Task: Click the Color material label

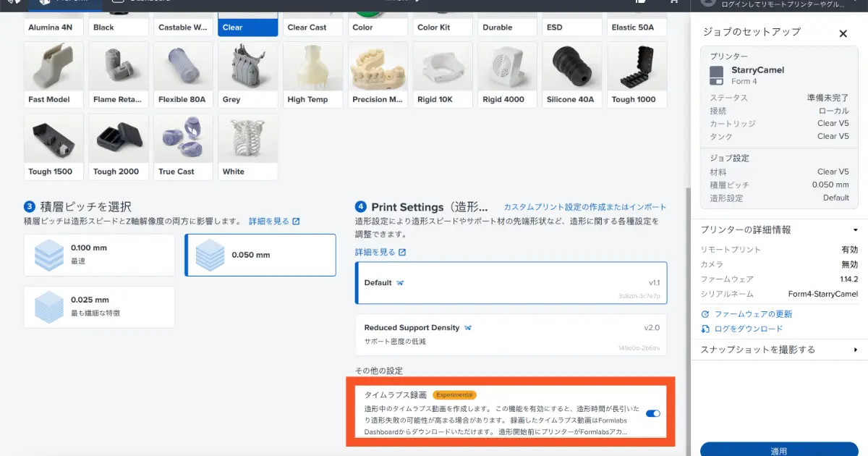Action: point(362,28)
